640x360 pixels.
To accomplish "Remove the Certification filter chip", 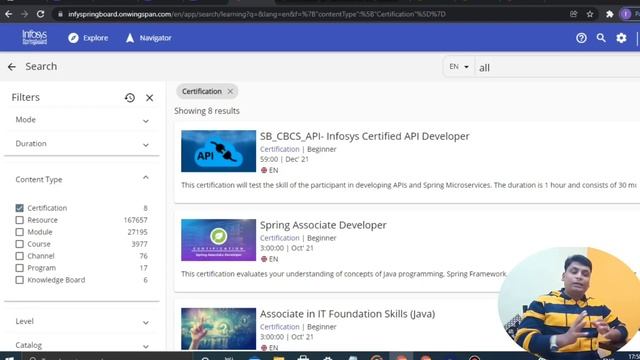I will point(230,91).
